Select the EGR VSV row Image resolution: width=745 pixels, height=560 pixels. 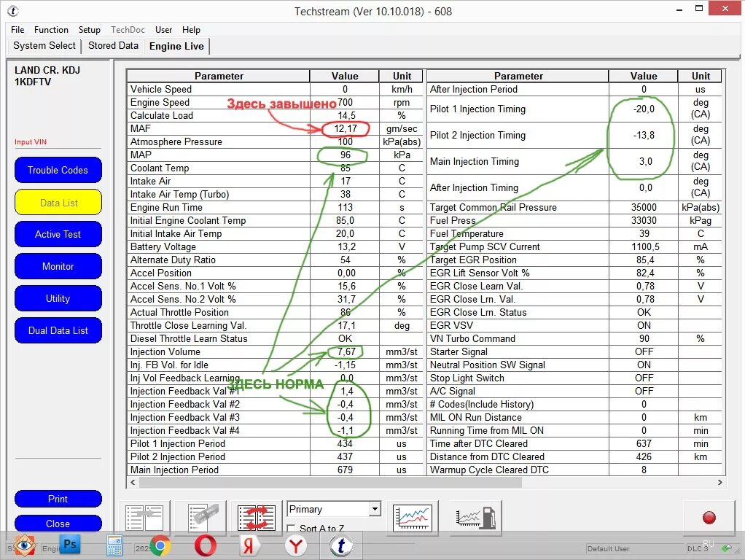click(x=574, y=326)
